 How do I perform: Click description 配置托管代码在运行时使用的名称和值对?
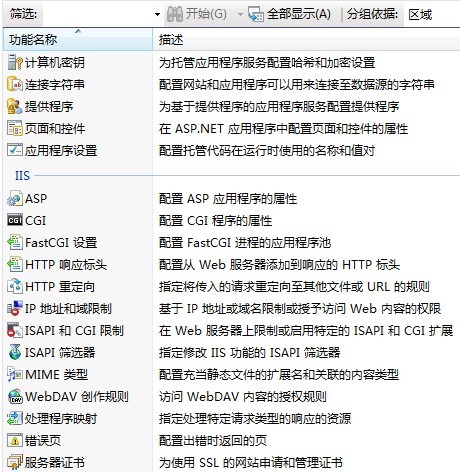pyautogui.click(x=267, y=151)
